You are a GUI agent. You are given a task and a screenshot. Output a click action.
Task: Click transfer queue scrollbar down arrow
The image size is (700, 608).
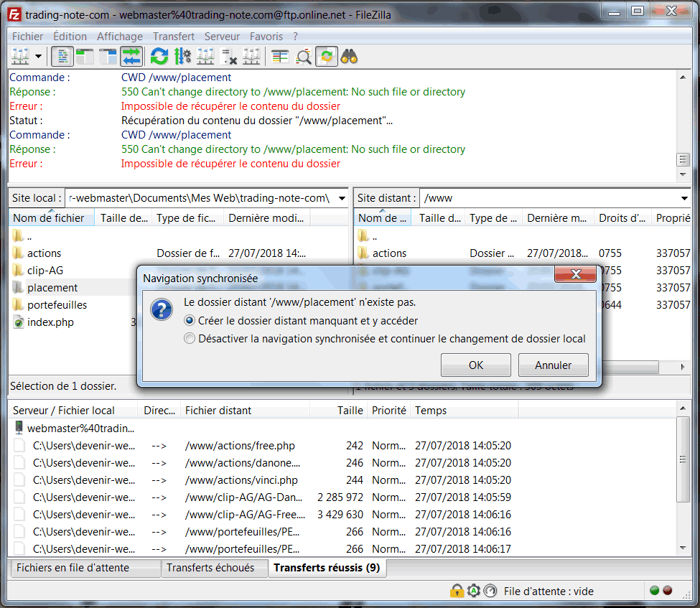[683, 548]
